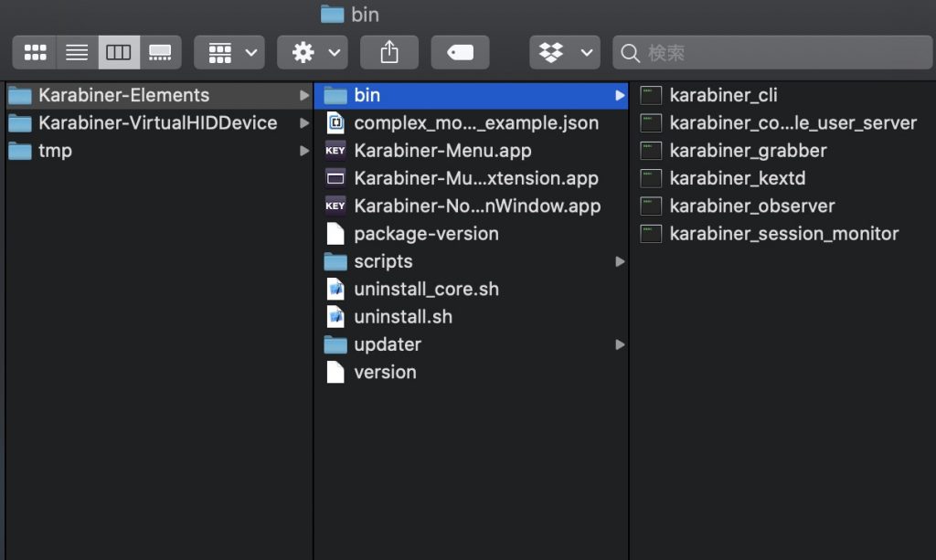Select the Karabiner-Mu...xtension.app icon

(x=335, y=178)
